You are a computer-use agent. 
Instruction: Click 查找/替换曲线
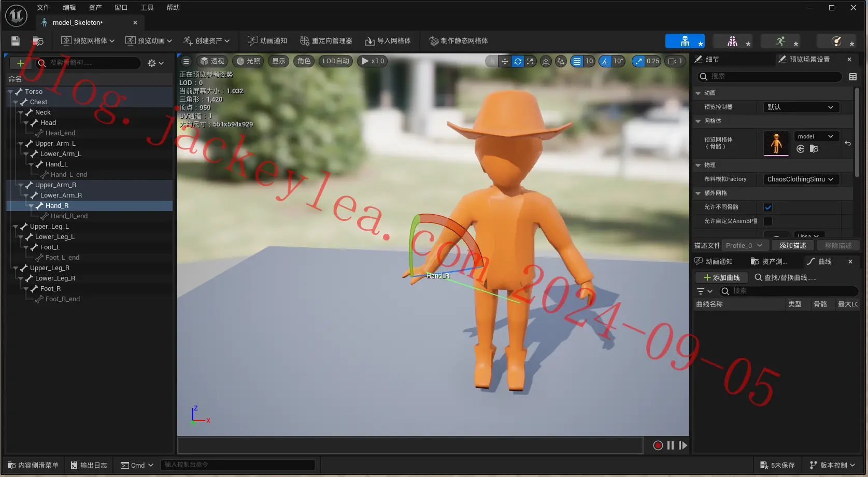pos(785,278)
